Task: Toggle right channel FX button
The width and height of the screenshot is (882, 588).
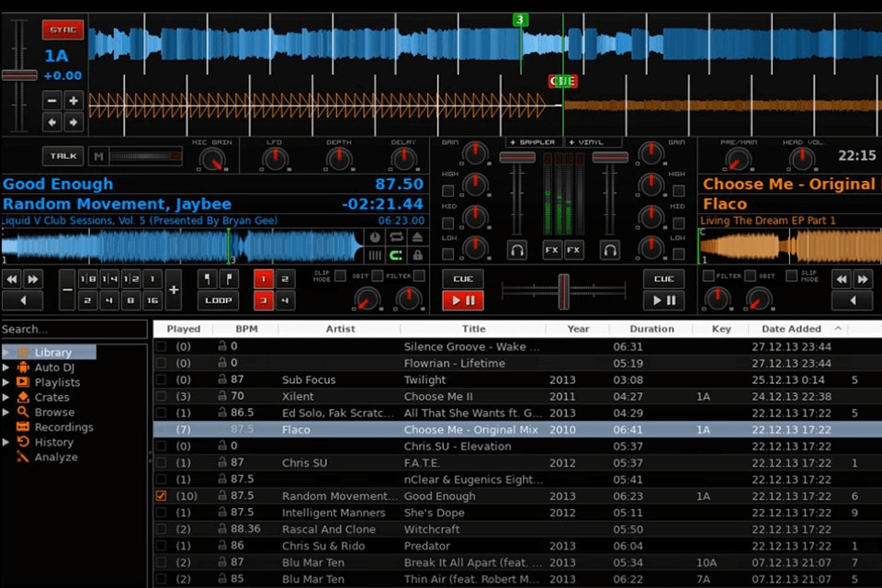Action: point(573,251)
